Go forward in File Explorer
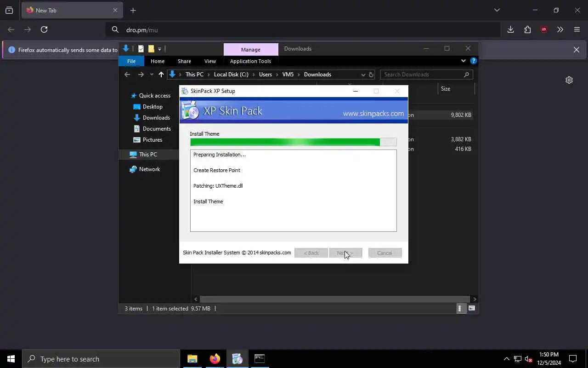This screenshot has height=368, width=588. click(141, 75)
